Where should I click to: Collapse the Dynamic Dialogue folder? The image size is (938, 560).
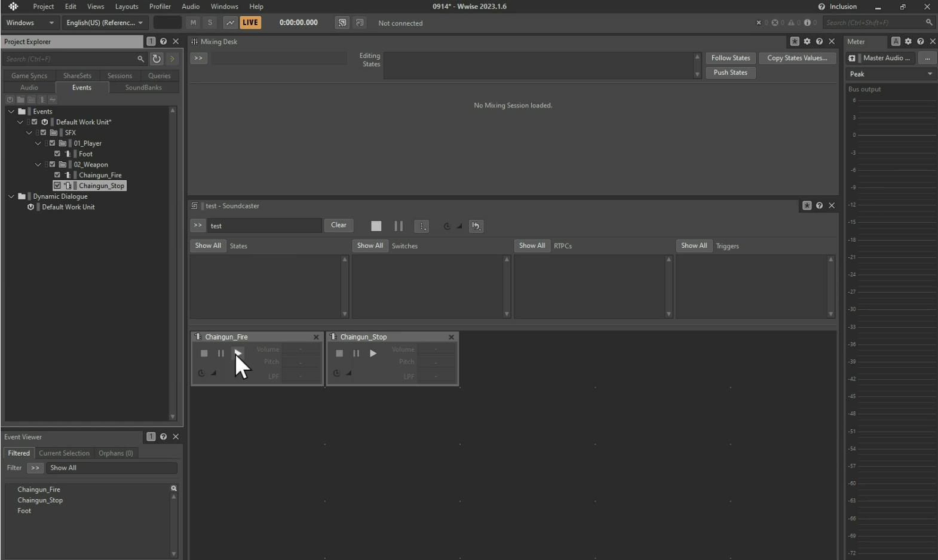[x=11, y=196]
